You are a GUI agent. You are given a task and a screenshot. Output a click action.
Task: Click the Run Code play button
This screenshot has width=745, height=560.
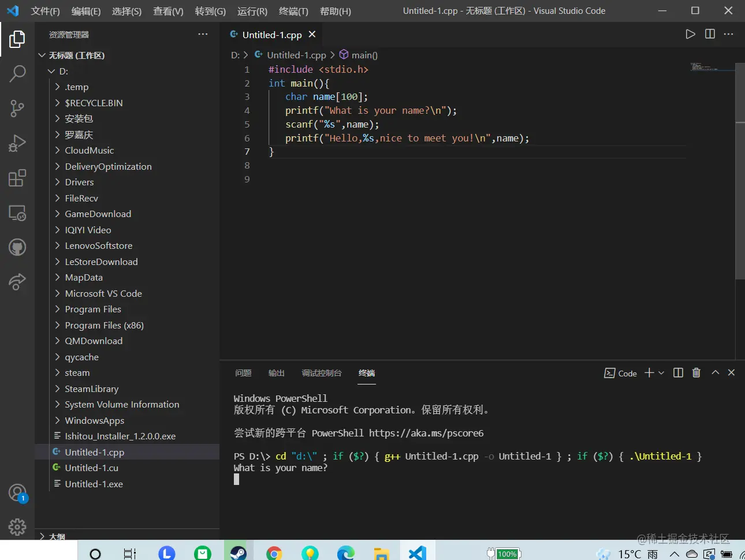tap(690, 34)
